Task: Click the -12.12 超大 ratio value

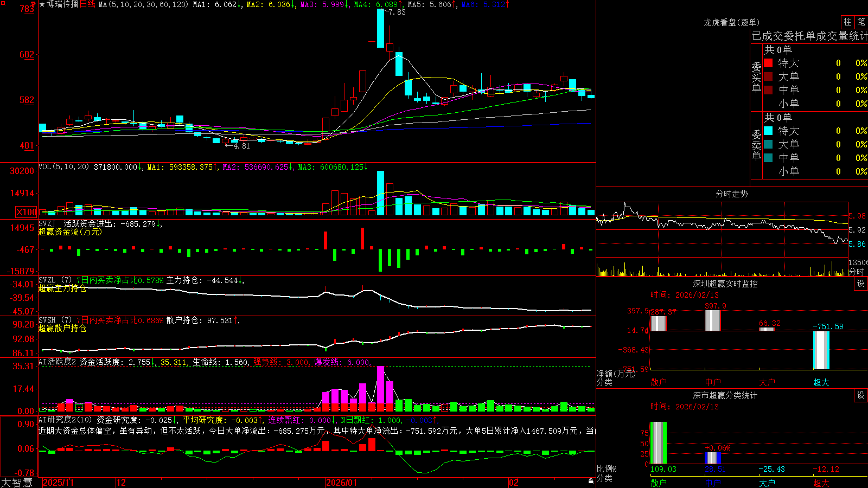Action: click(826, 469)
